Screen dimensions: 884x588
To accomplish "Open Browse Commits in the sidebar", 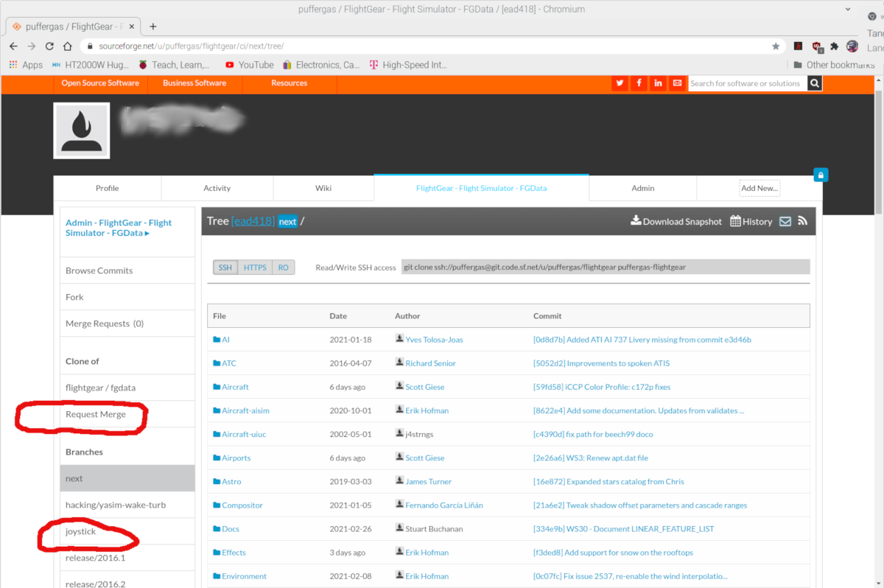I will (127, 270).
